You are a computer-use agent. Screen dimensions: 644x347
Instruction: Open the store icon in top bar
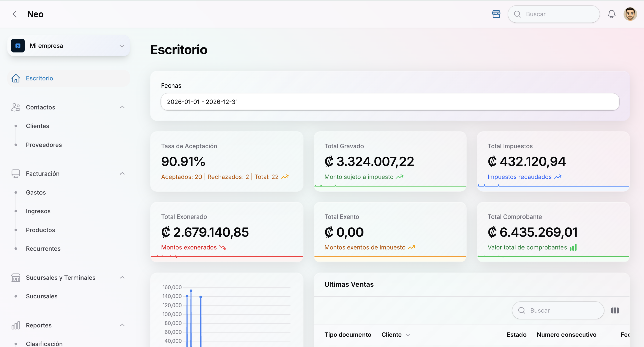(x=496, y=14)
